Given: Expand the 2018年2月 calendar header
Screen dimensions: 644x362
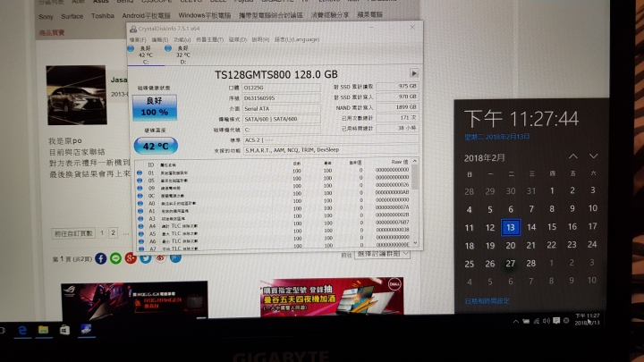Looking at the screenshot, I should click(484, 158).
